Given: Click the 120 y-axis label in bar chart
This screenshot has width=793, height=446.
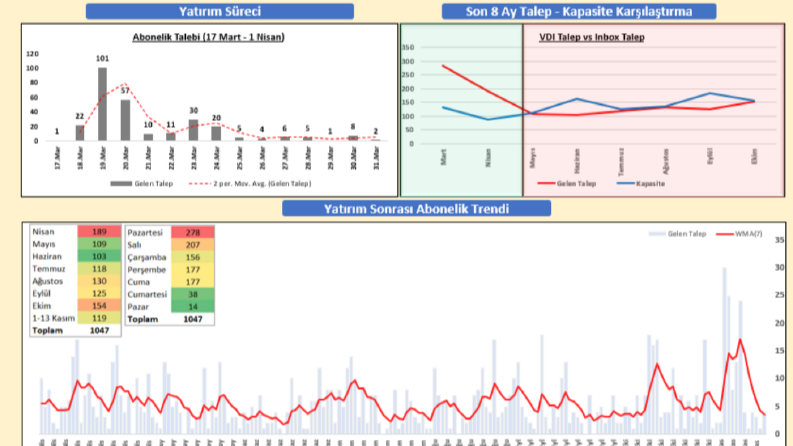Looking at the screenshot, I should pyautogui.click(x=32, y=54).
